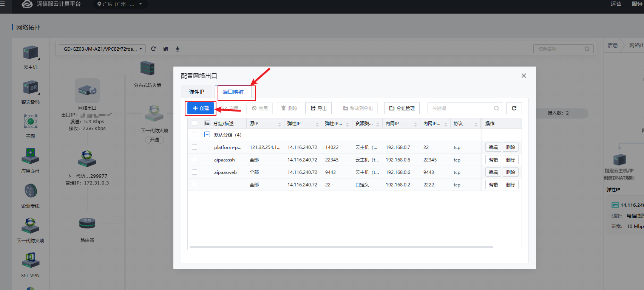Click the SSL VPN sidebar icon

30,261
